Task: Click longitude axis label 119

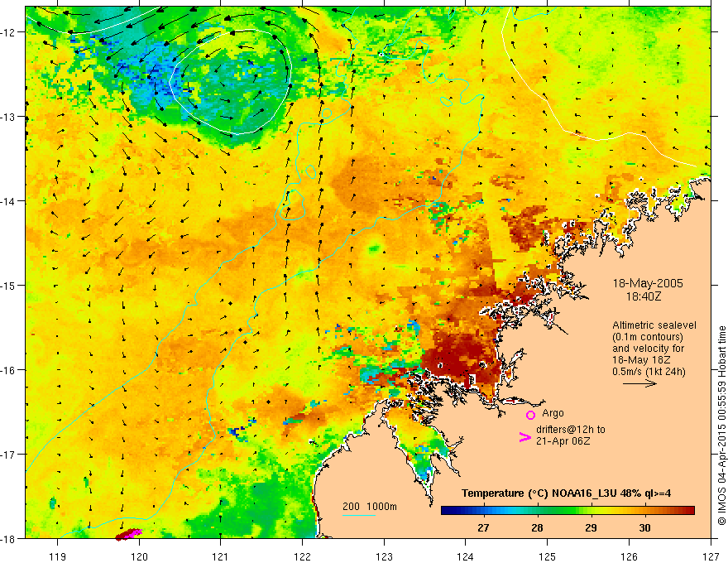Action: tap(58, 556)
